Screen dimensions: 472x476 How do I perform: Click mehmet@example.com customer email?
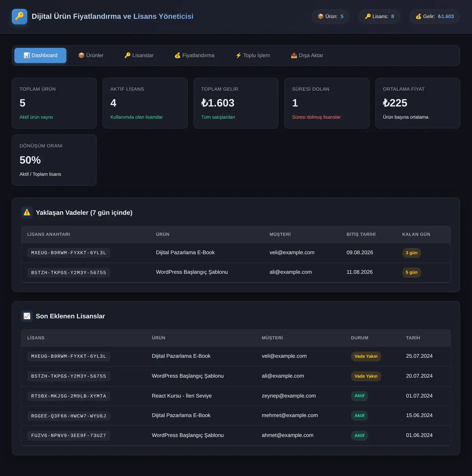coord(290,415)
